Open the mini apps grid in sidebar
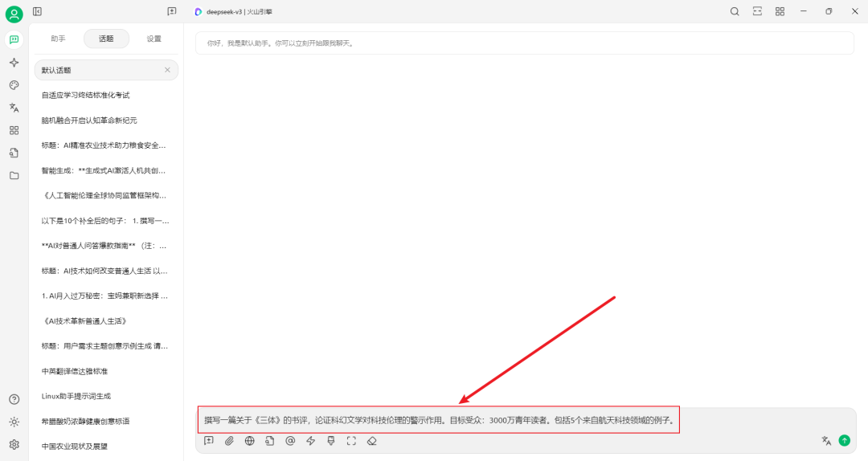The image size is (868, 461). point(14,131)
